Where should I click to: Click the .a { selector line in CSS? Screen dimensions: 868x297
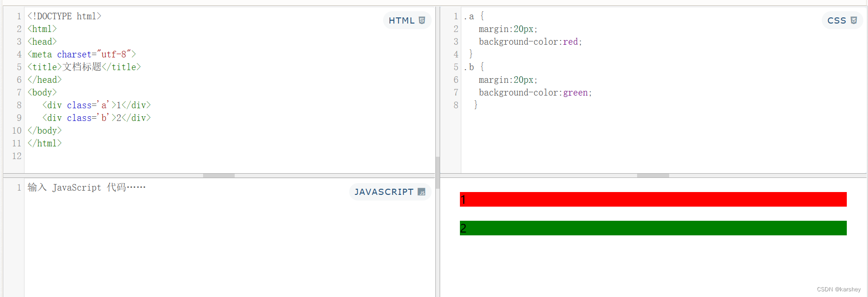pyautogui.click(x=474, y=16)
